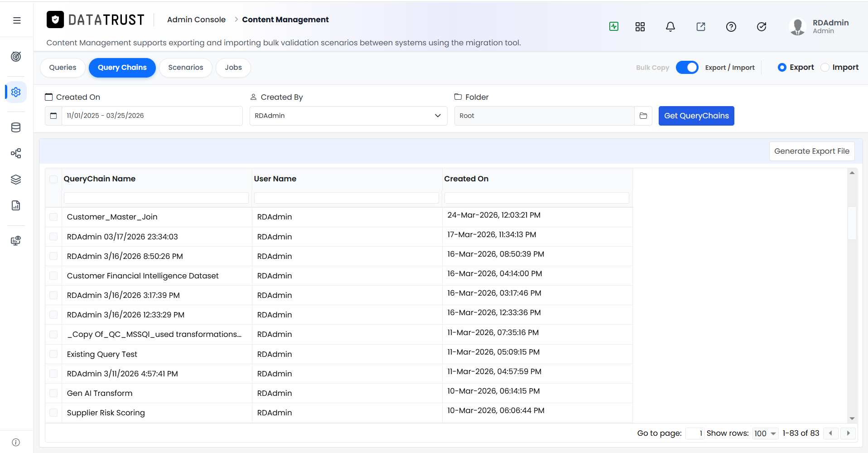Select the Supplier Risk Scoring row name
The width and height of the screenshot is (868, 453).
pos(106,413)
